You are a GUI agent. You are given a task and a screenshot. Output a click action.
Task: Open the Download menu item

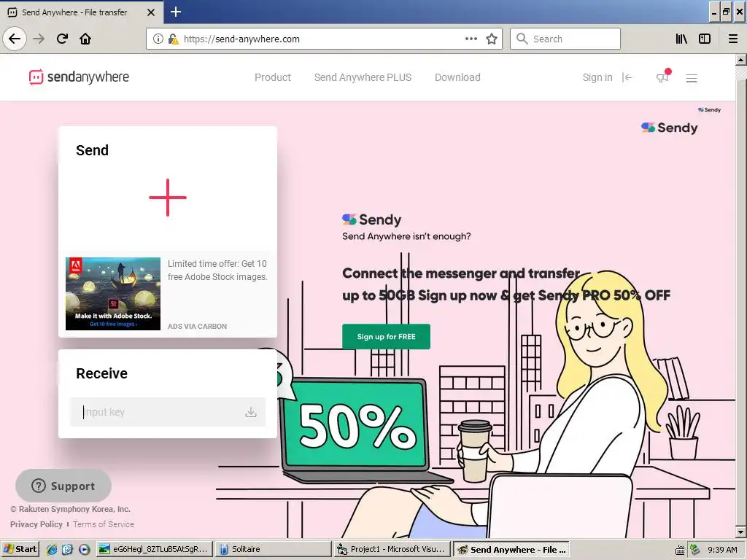[x=457, y=77]
